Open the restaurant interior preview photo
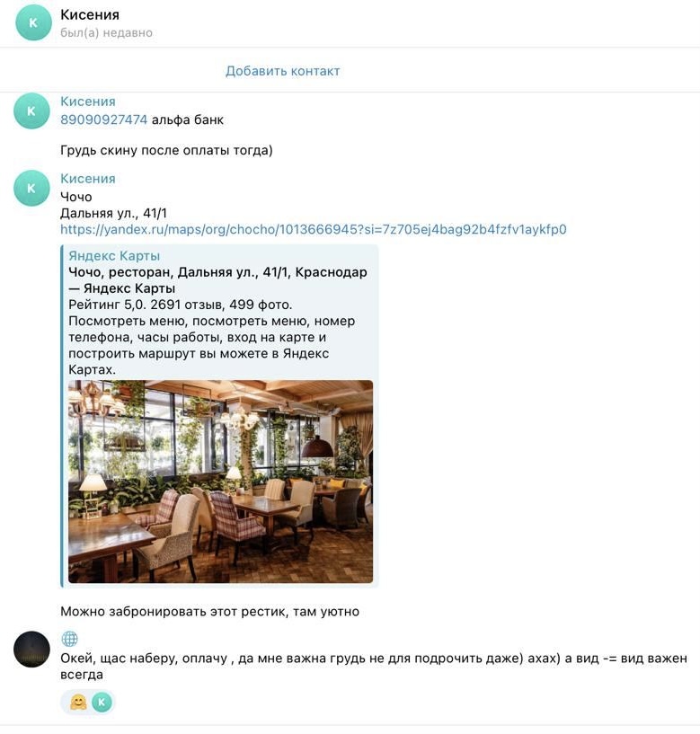Image resolution: width=700 pixels, height=734 pixels. coord(220,482)
